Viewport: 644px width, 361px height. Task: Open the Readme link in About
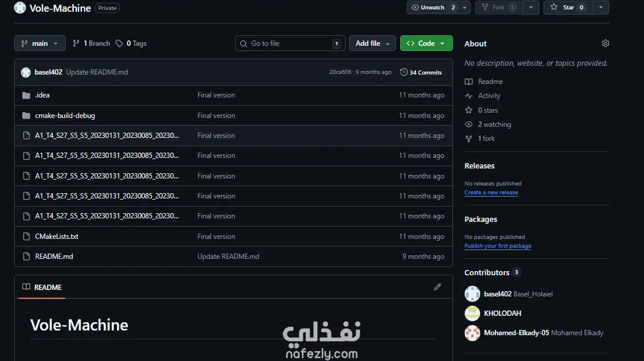[x=490, y=82]
